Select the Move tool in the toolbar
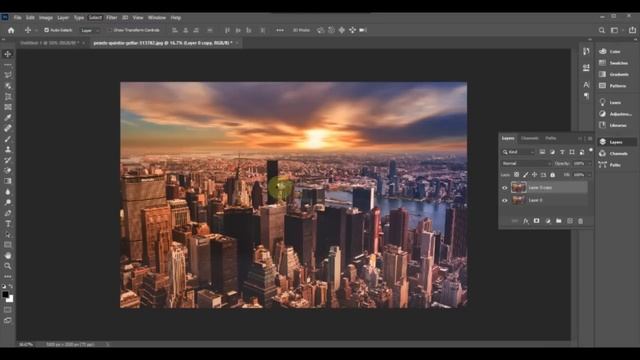Screen dimensions: 640x360 8,54
